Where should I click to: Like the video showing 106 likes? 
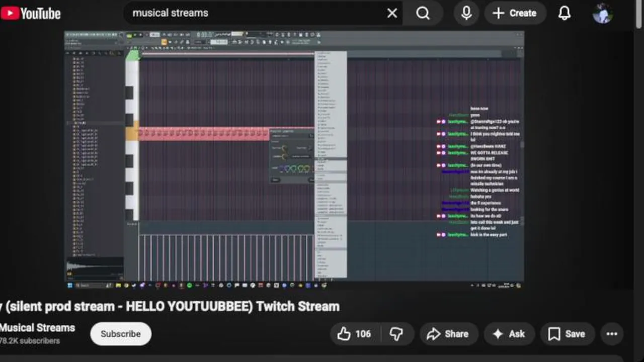tap(354, 334)
